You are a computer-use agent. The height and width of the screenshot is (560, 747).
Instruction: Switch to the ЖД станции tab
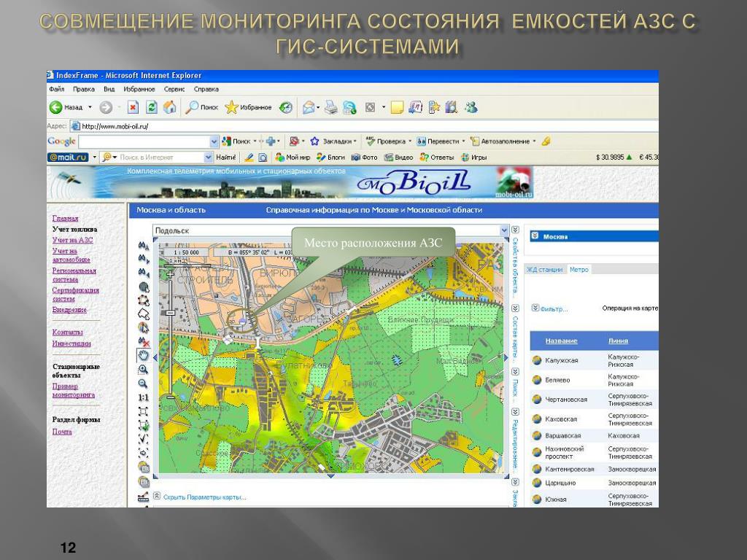pyautogui.click(x=544, y=270)
